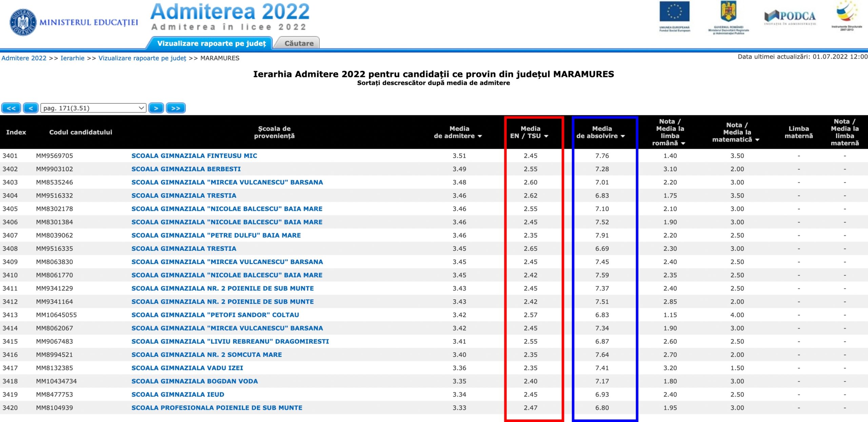The height and width of the screenshot is (422, 868).
Task: Click the Școala de proveniență column header
Action: coord(274,132)
